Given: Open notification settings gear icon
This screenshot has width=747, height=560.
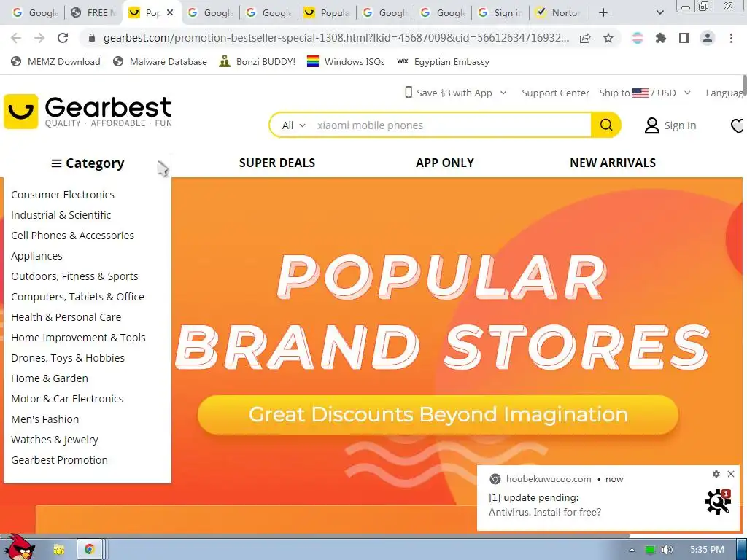Looking at the screenshot, I should [716, 474].
